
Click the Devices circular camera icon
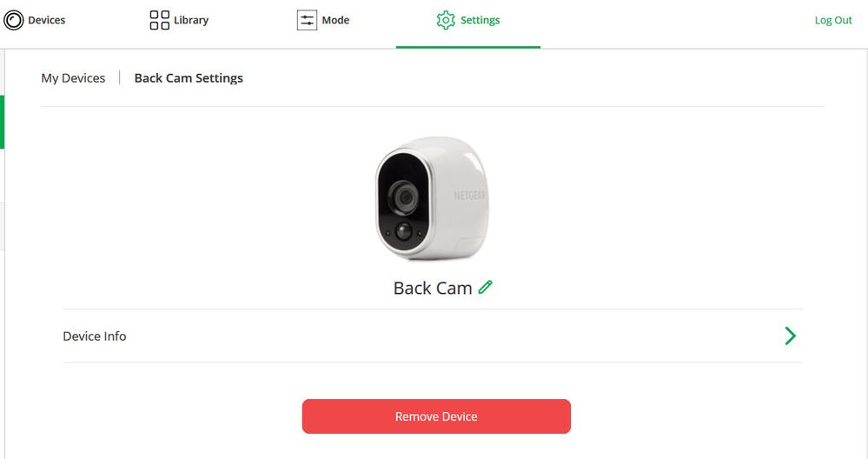[x=13, y=21]
